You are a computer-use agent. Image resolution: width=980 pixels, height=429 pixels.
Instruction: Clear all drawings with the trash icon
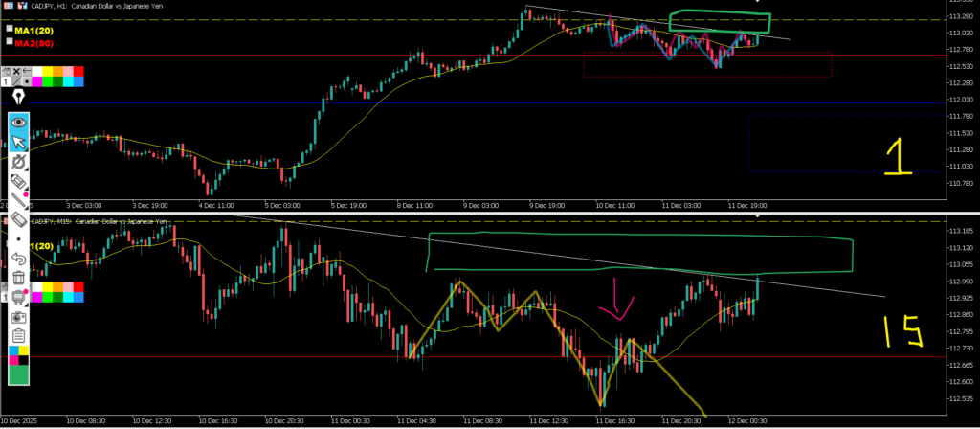coord(19,277)
